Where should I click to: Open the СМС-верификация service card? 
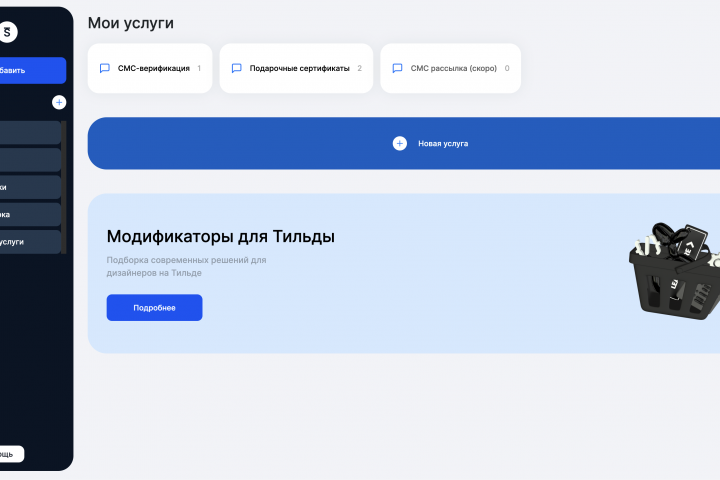click(x=150, y=68)
